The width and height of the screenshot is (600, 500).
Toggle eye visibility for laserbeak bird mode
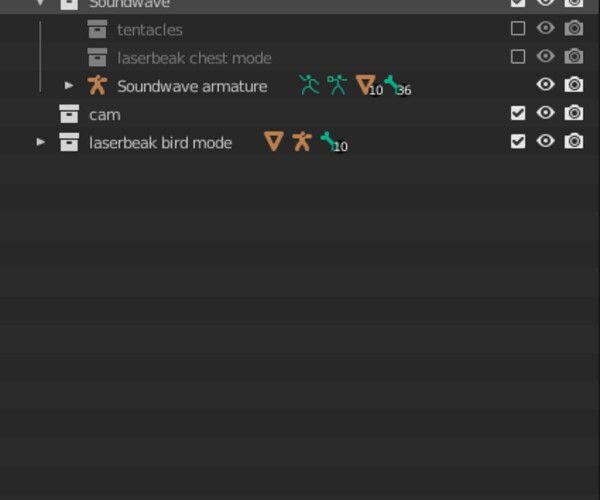tap(546, 141)
